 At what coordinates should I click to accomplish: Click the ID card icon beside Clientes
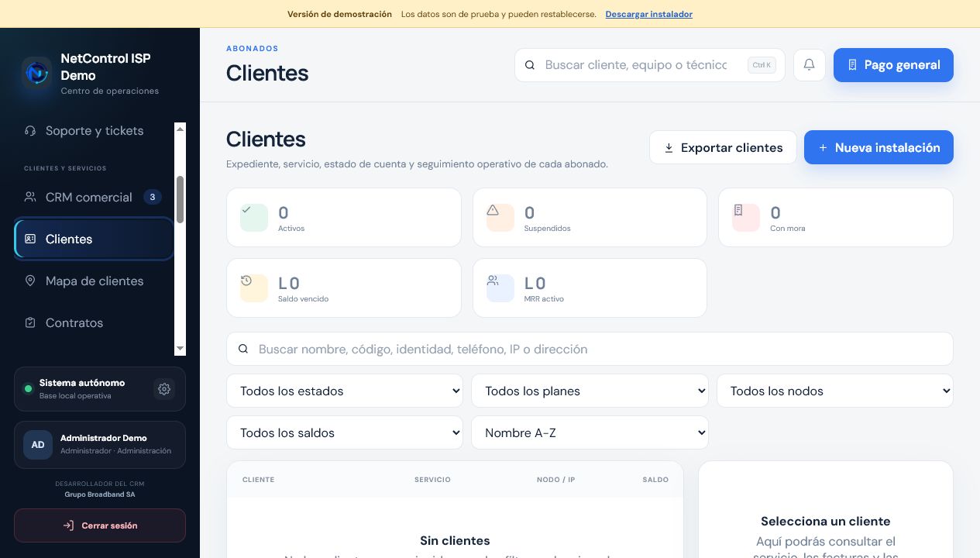[x=30, y=239]
